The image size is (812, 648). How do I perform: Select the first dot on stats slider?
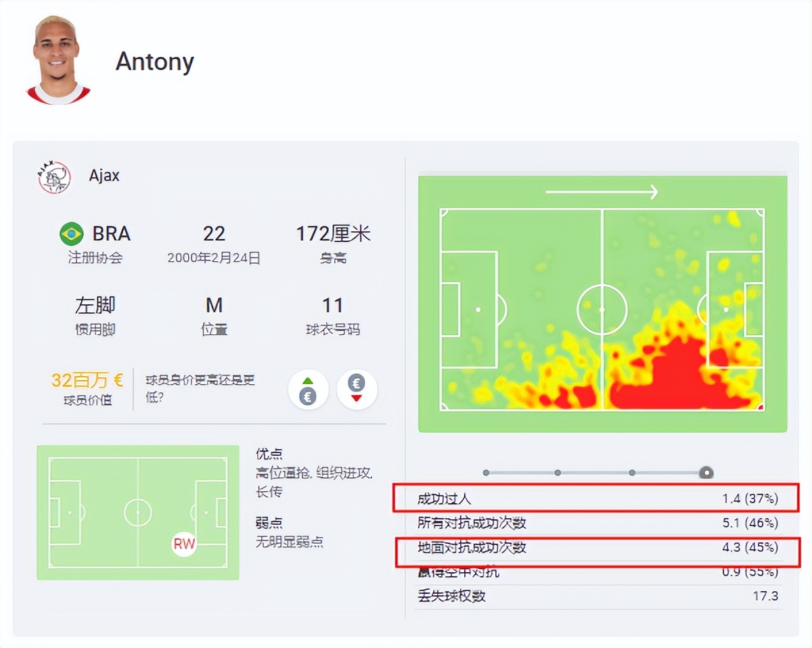[486, 473]
